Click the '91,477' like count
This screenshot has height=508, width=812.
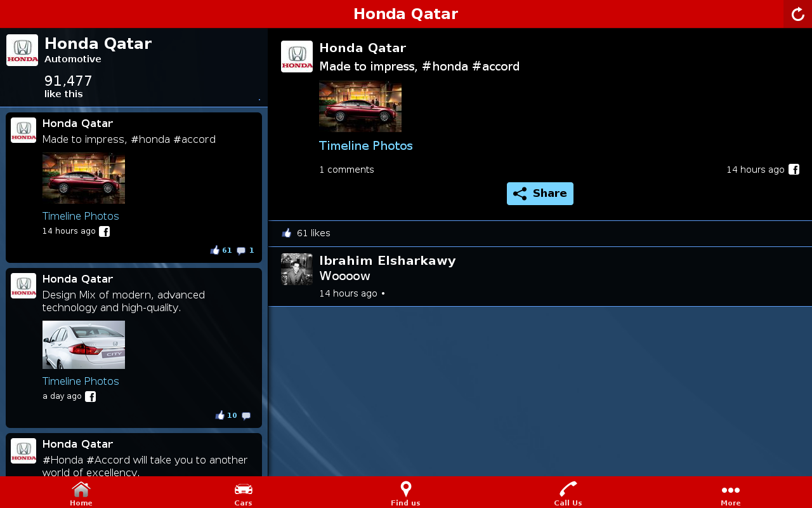69,81
